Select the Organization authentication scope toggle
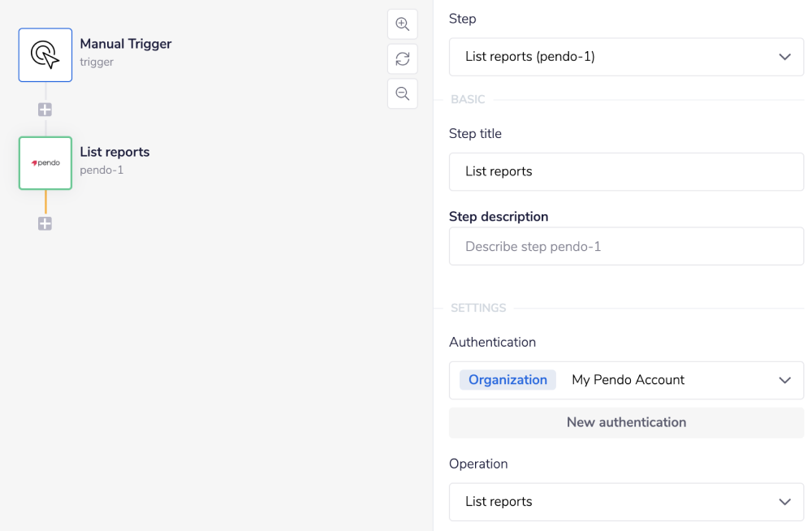 click(x=508, y=379)
